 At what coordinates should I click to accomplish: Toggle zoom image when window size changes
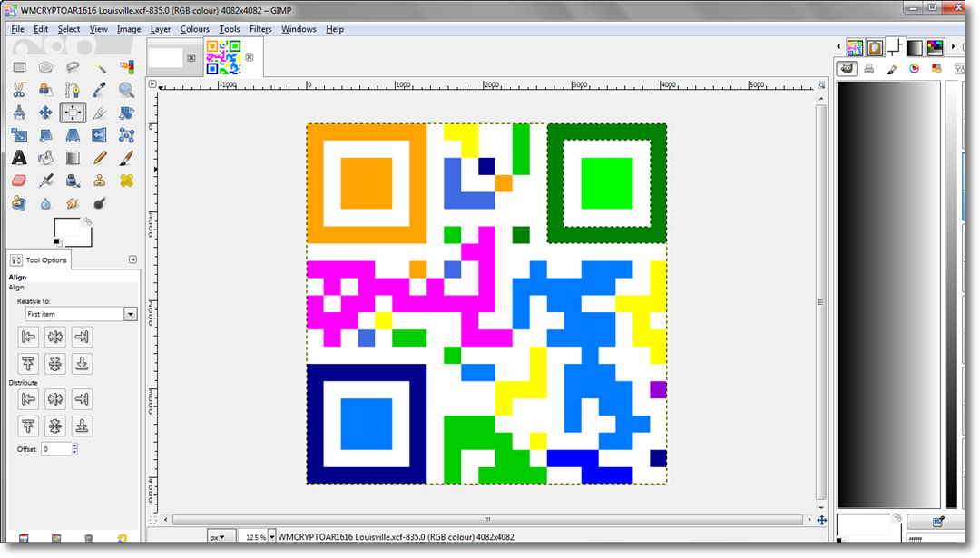[x=821, y=85]
